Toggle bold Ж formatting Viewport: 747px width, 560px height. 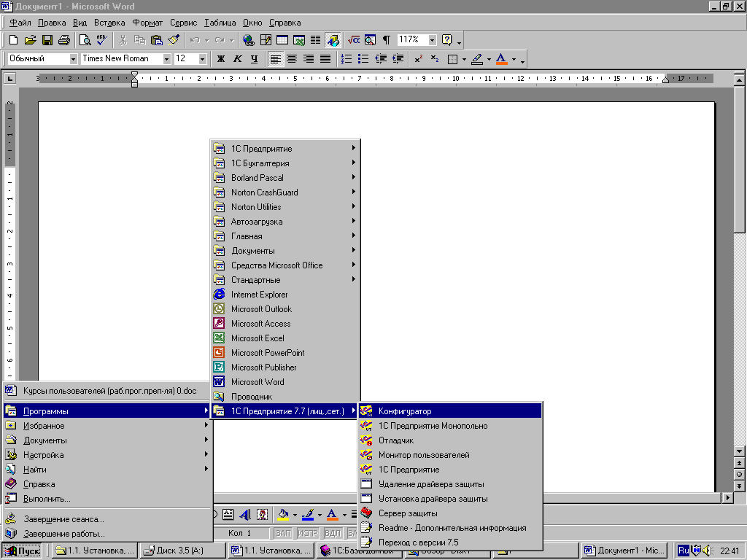220,59
